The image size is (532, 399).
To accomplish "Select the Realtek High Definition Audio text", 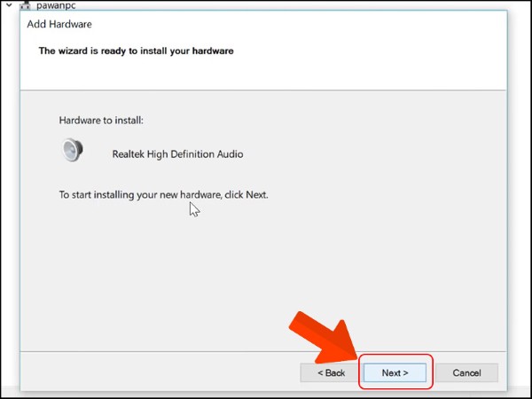I will (x=177, y=154).
